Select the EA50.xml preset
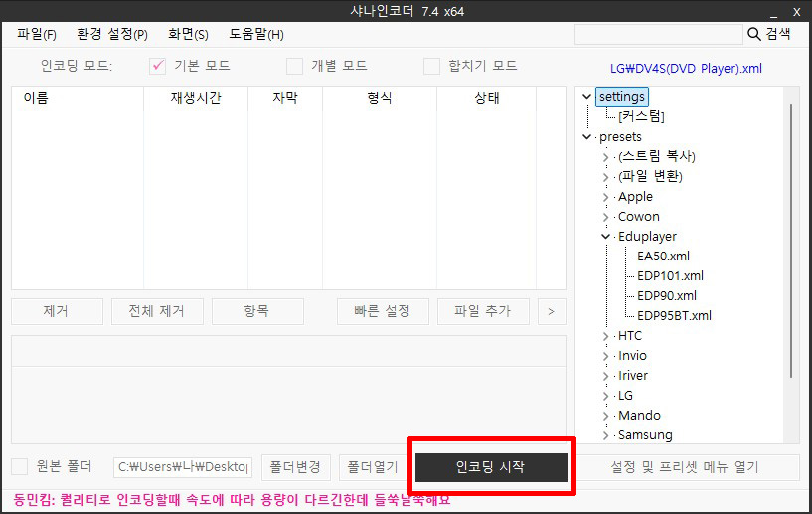Image resolution: width=812 pixels, height=514 pixels. (663, 256)
